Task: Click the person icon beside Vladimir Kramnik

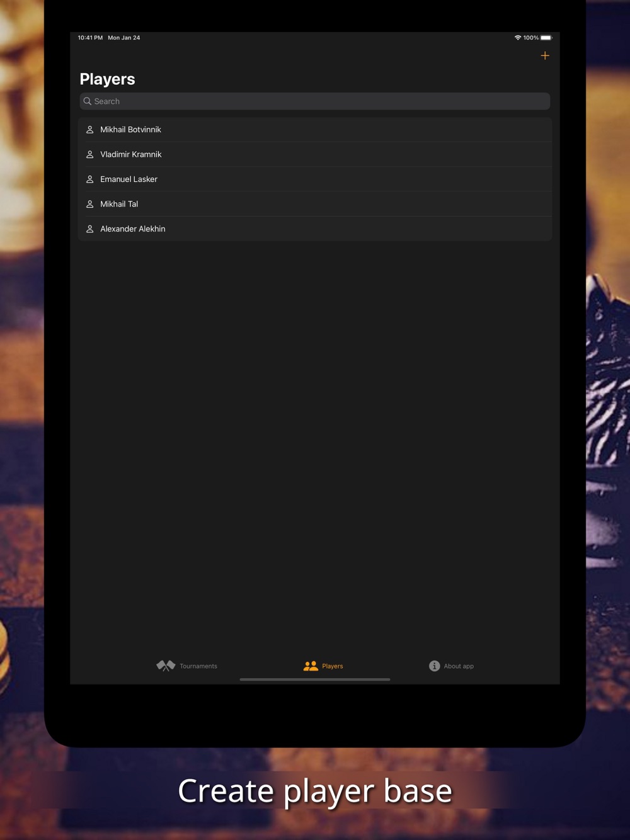Action: (89, 154)
